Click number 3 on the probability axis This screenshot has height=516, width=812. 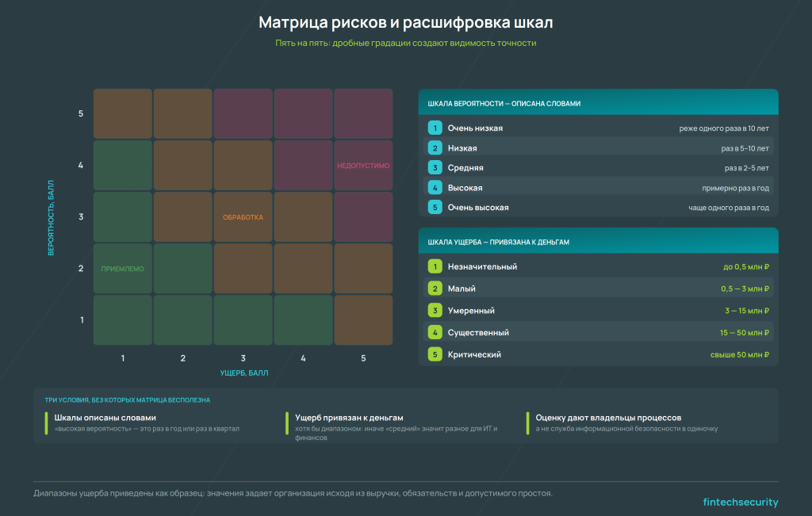[x=81, y=217]
